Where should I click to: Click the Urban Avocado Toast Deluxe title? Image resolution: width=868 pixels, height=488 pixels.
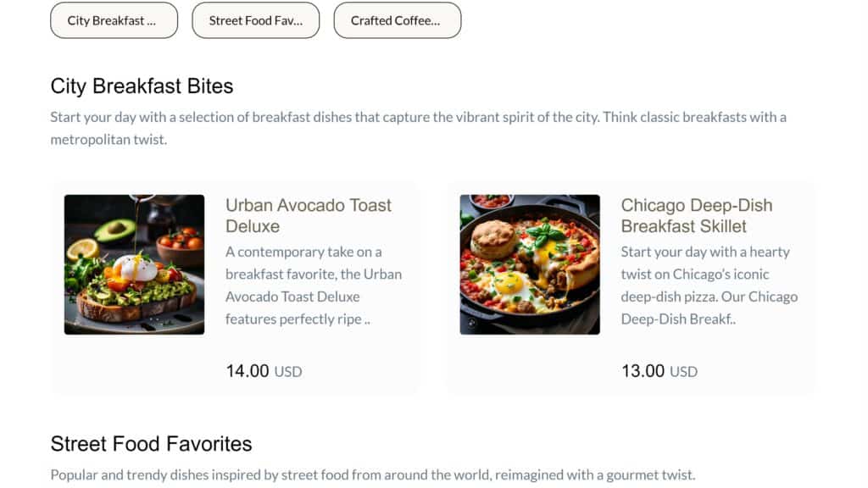308,215
